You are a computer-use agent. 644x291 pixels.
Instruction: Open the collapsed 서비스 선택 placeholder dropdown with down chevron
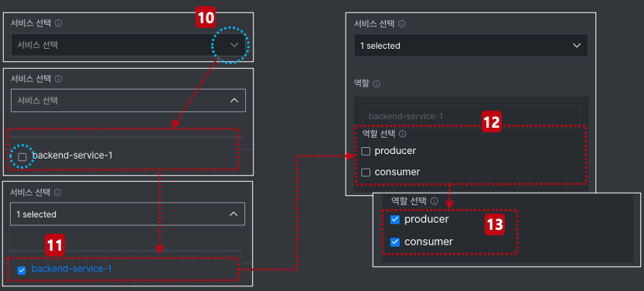128,45
